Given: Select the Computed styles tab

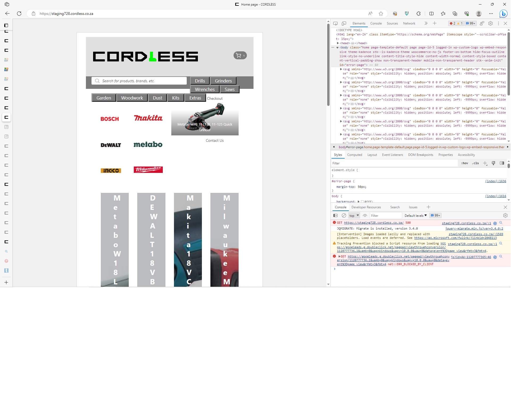Looking at the screenshot, I should tap(355, 155).
